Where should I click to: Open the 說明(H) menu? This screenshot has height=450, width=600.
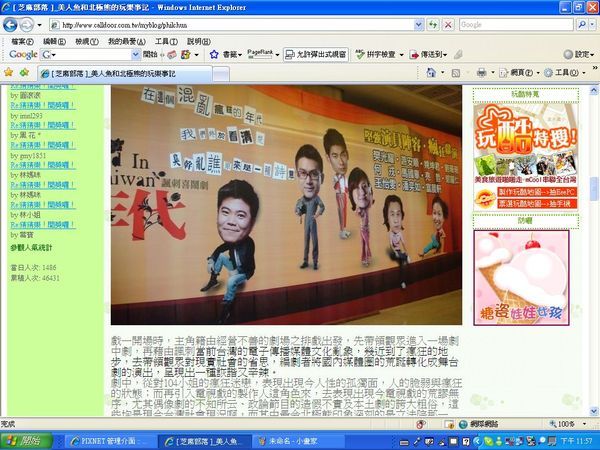199,41
